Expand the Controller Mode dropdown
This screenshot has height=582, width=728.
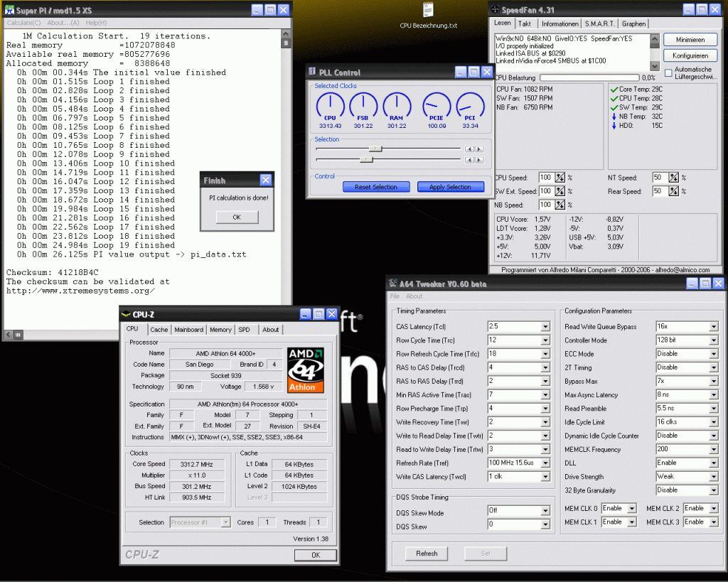(714, 340)
